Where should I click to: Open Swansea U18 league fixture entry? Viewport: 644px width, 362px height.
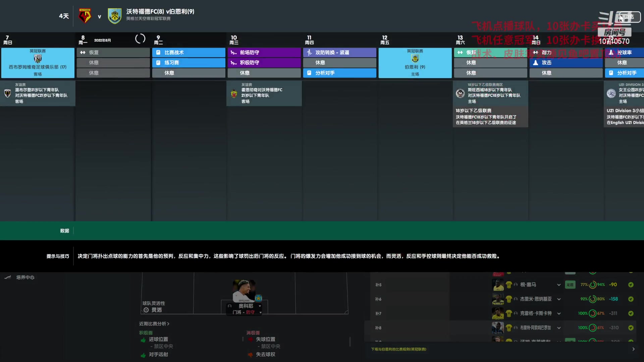[x=490, y=93]
